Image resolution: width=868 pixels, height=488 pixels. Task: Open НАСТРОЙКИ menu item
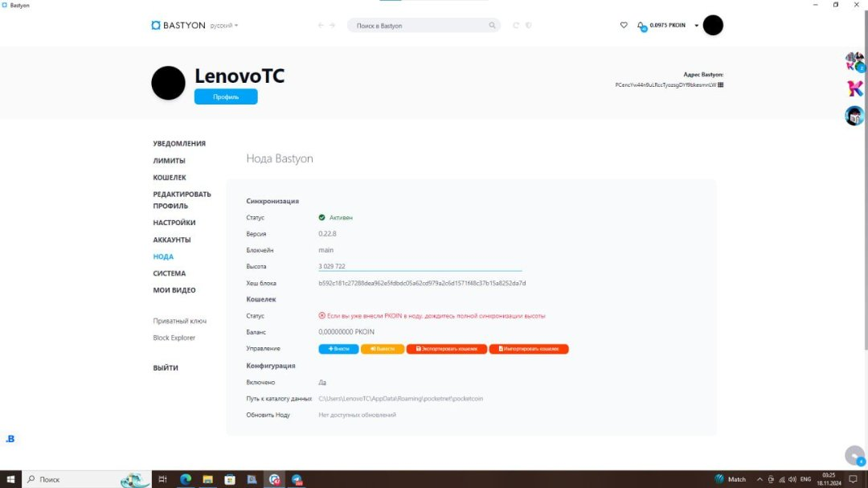tap(174, 223)
